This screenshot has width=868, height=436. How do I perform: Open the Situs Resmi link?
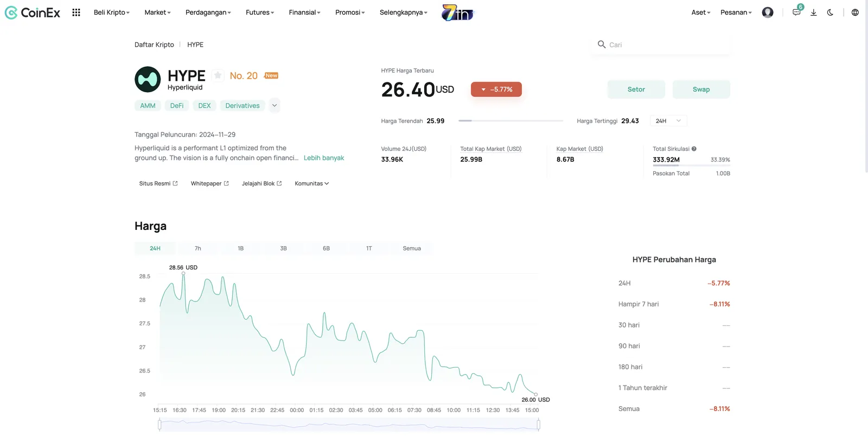(x=158, y=183)
